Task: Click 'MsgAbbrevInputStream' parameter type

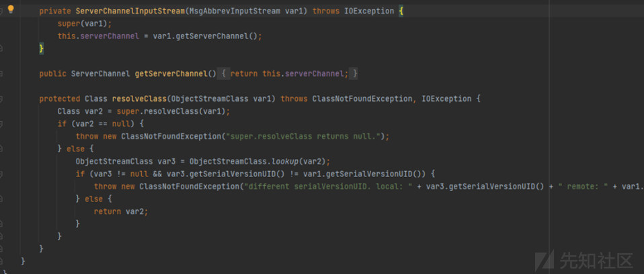Action: [235, 11]
